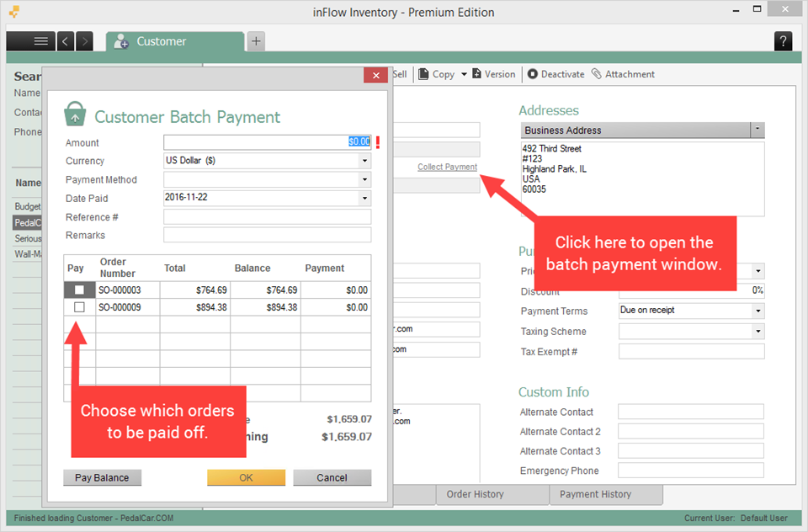Switch to the Order History tab
Screen dimensions: 808x532
[x=492, y=494]
